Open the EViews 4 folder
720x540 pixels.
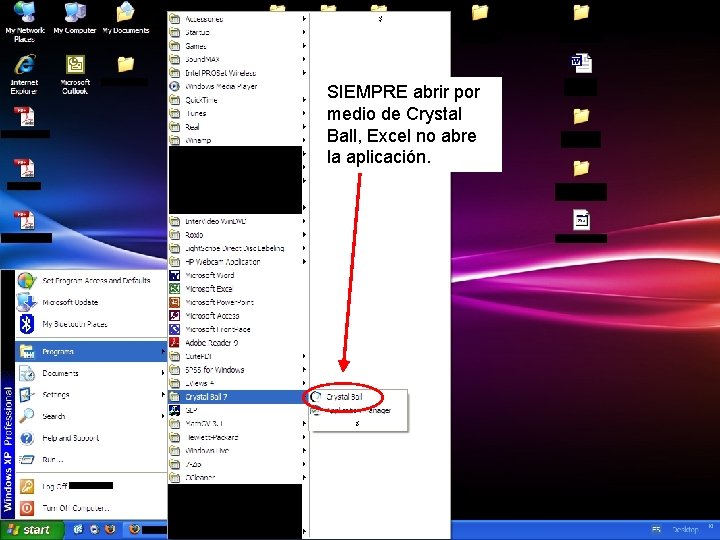(x=238, y=383)
